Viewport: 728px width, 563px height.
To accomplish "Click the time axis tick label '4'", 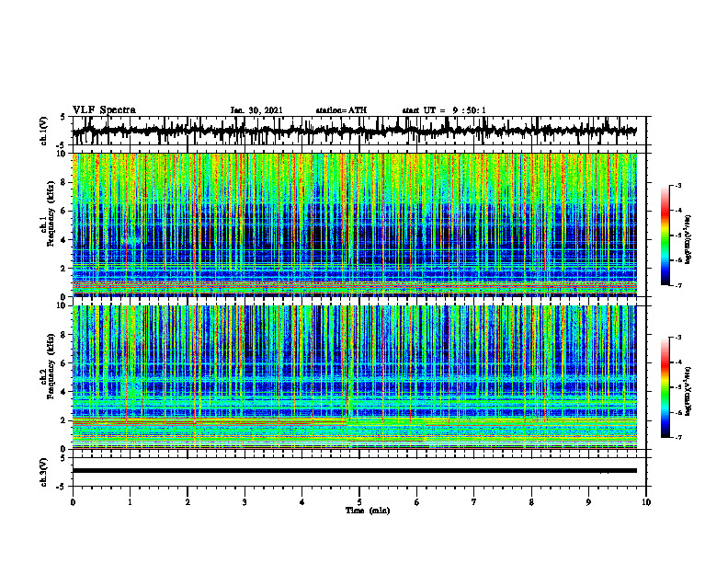I will [301, 502].
